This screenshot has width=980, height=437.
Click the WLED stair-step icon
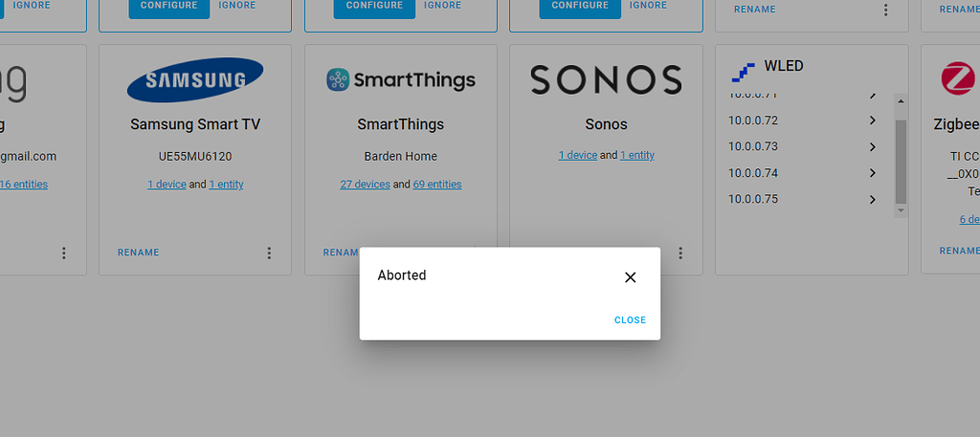743,72
